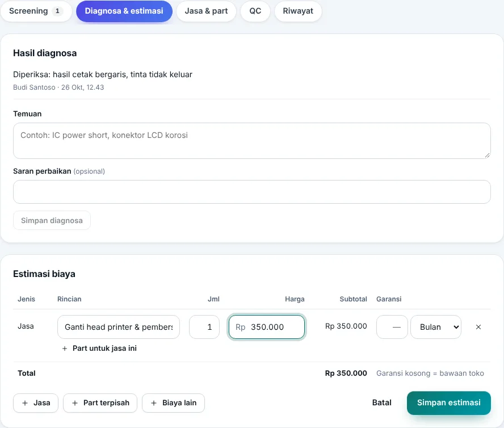Click the Garansi column header

(389, 299)
